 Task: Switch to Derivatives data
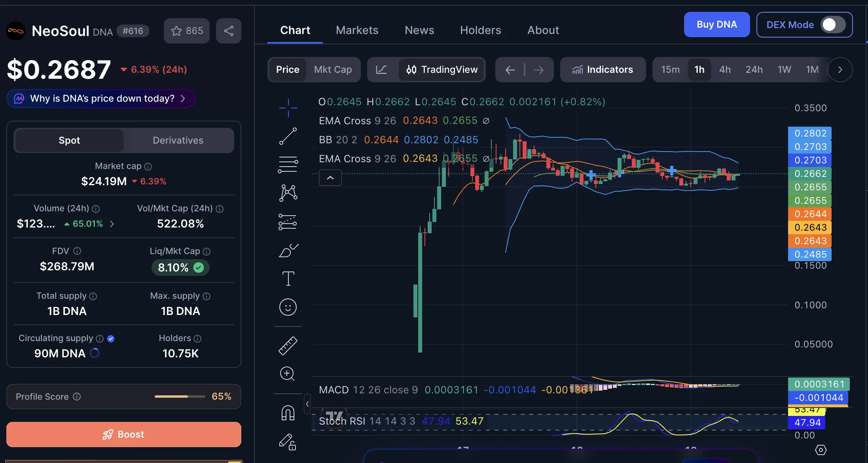coord(178,140)
